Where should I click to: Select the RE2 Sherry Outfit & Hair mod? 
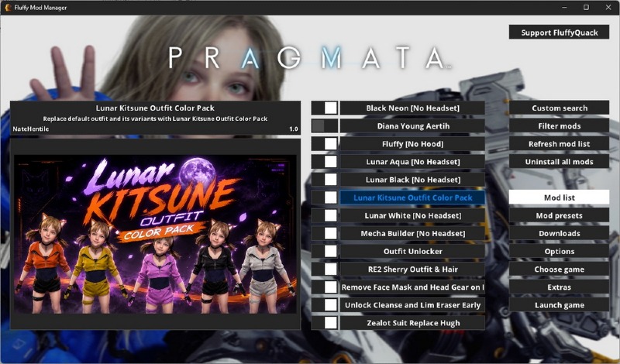[x=412, y=270]
